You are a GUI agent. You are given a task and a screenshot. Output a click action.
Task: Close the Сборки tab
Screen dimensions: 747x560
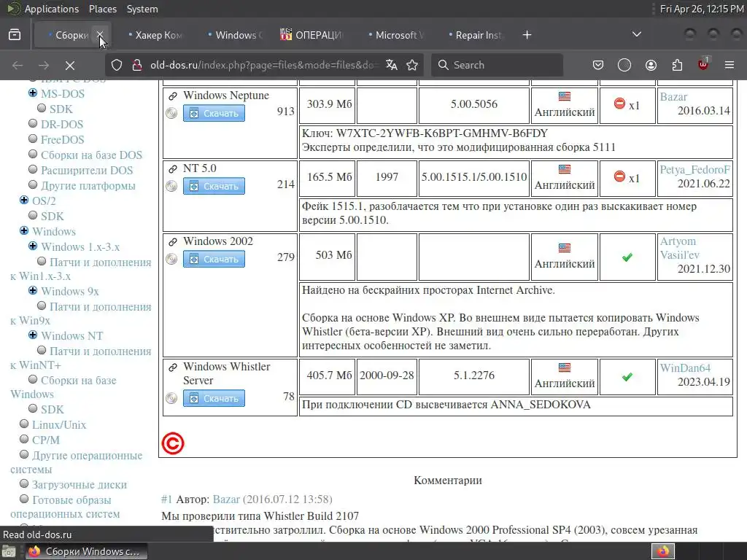pos(100,35)
